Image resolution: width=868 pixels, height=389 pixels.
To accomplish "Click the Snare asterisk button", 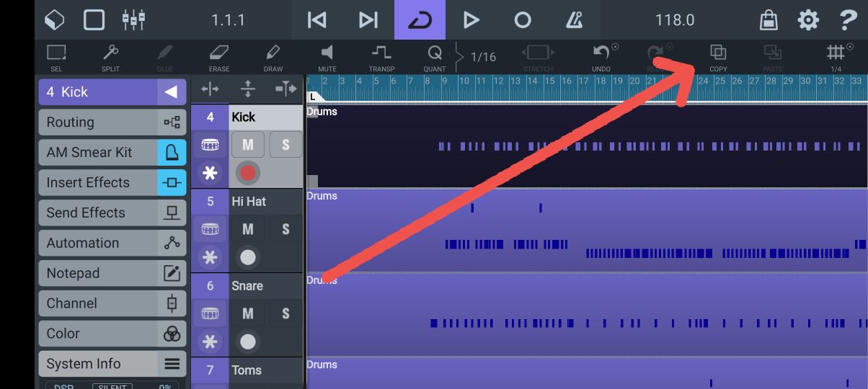I will pos(210,341).
